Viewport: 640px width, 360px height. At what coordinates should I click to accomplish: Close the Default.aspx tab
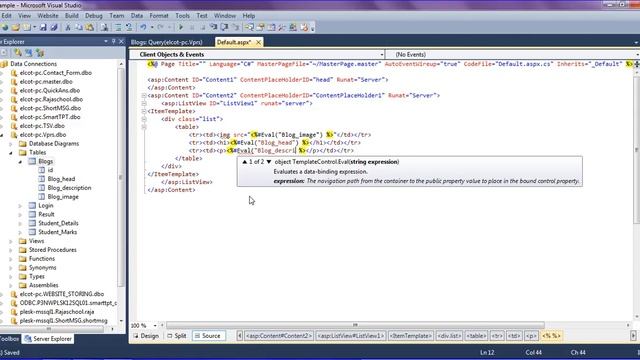(258, 42)
